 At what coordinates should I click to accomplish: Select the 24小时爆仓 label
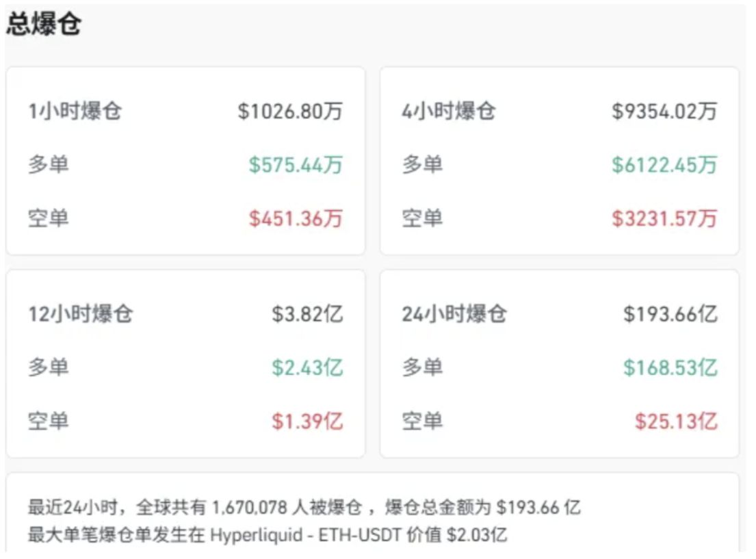[x=455, y=314]
